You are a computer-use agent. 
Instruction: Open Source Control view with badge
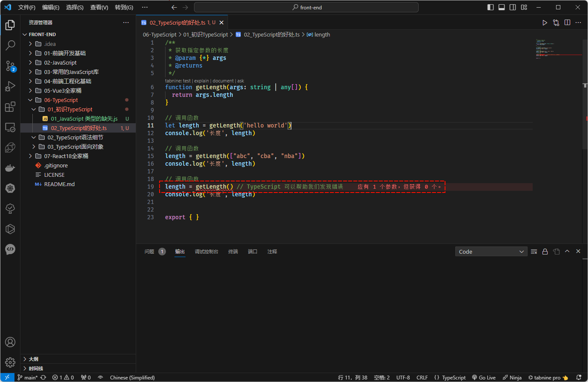pos(10,65)
